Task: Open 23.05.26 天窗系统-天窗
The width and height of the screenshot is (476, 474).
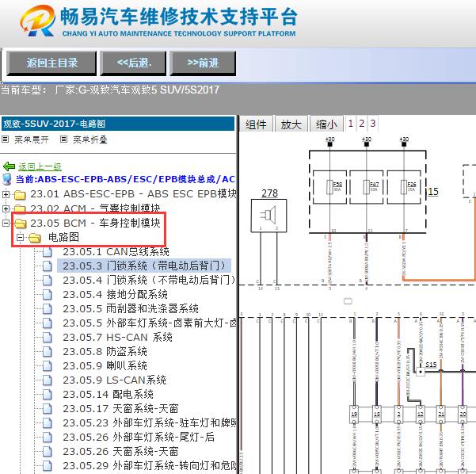Action: coord(120,452)
